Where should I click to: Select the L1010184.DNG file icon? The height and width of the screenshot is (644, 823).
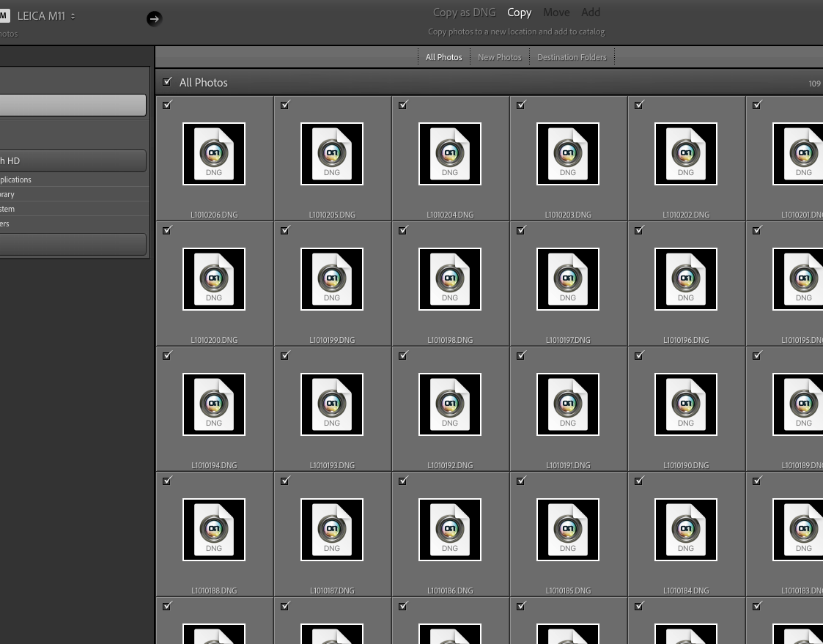[x=686, y=530]
